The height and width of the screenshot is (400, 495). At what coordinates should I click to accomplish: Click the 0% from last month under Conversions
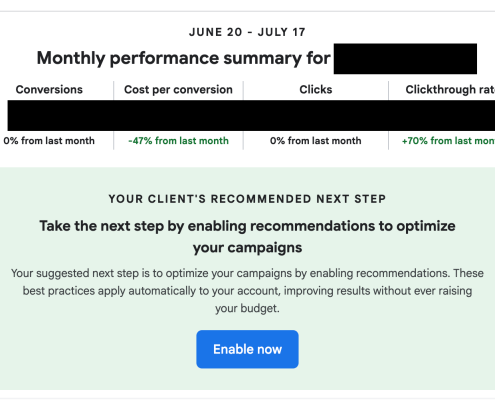click(49, 141)
